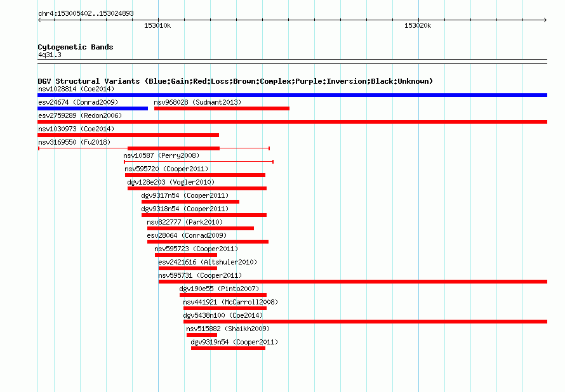
Task: Open esv2421616 (Altshuler2010) variant label
Action: tap(208, 262)
